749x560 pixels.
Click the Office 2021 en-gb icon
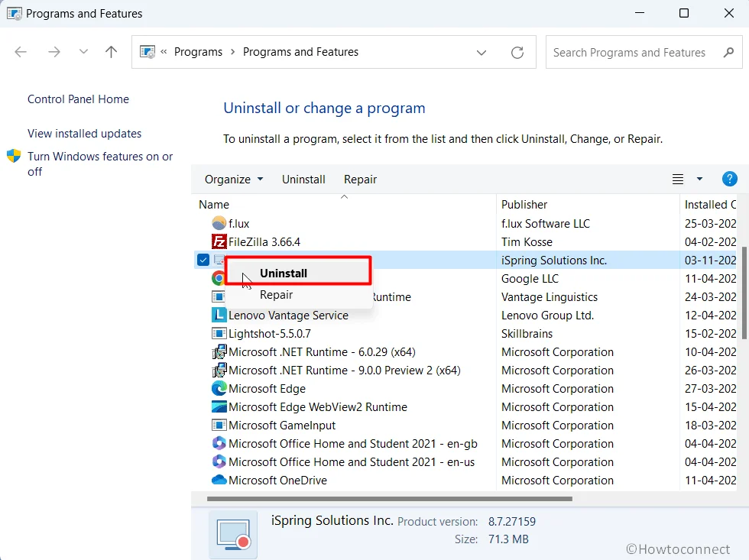tap(219, 444)
